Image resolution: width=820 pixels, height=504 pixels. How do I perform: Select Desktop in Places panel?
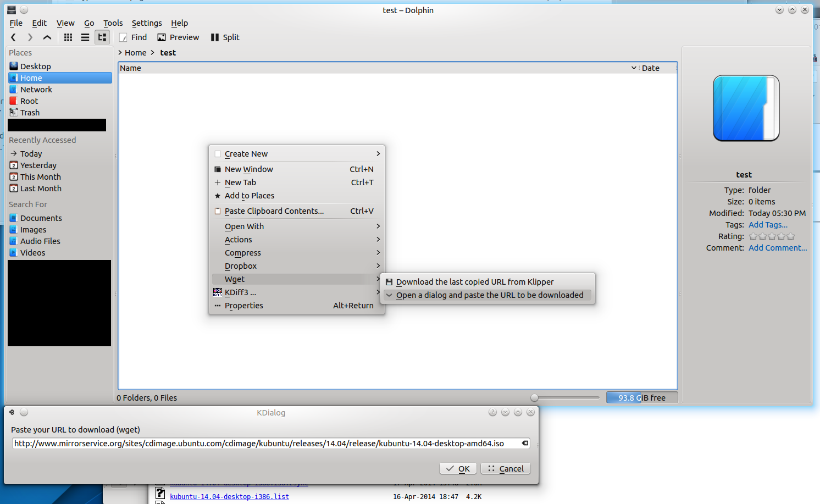pos(60,66)
